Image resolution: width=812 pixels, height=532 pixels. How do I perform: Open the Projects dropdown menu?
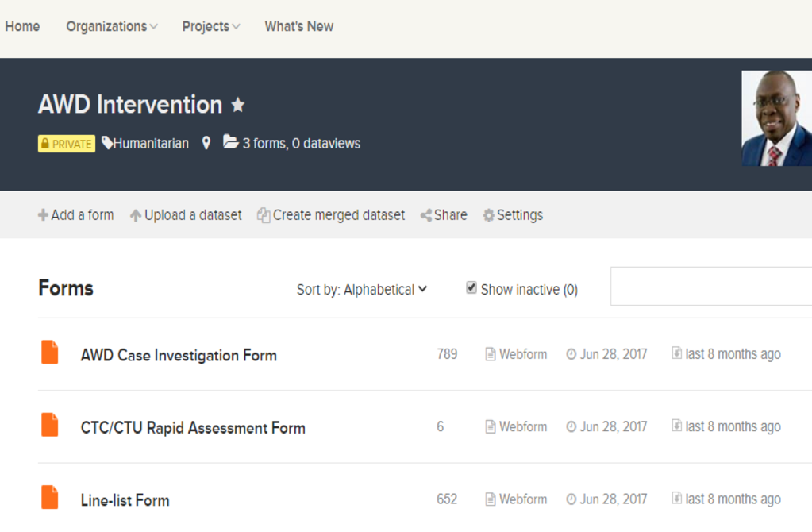pyautogui.click(x=211, y=26)
